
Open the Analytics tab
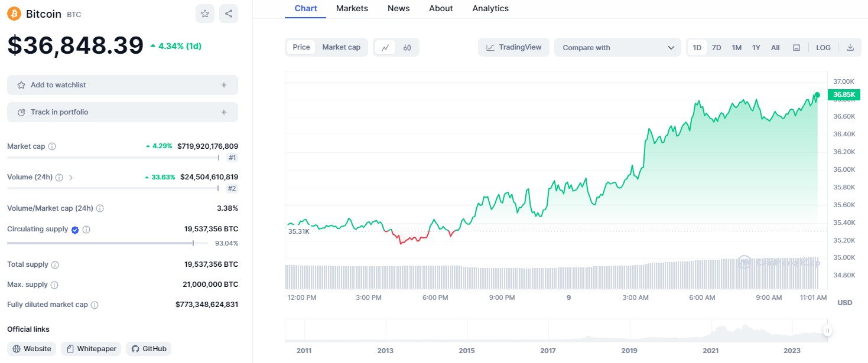[490, 8]
